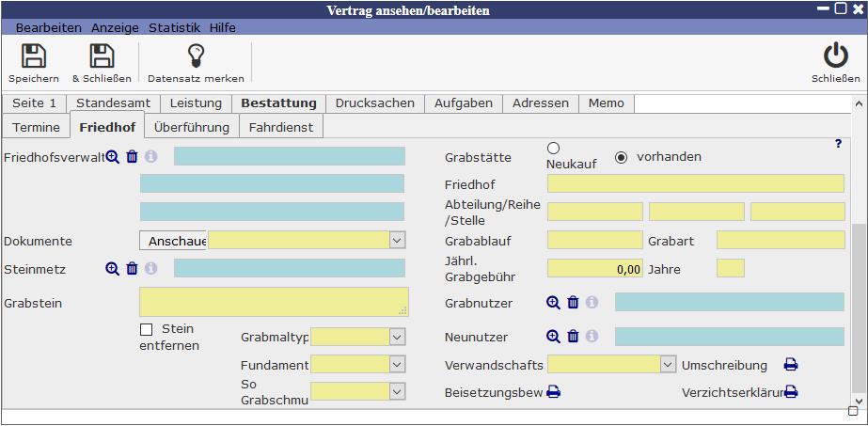The height and width of the screenshot is (426, 868).
Task: Click the Datensatz merken lightbulb icon
Action: tap(196, 56)
